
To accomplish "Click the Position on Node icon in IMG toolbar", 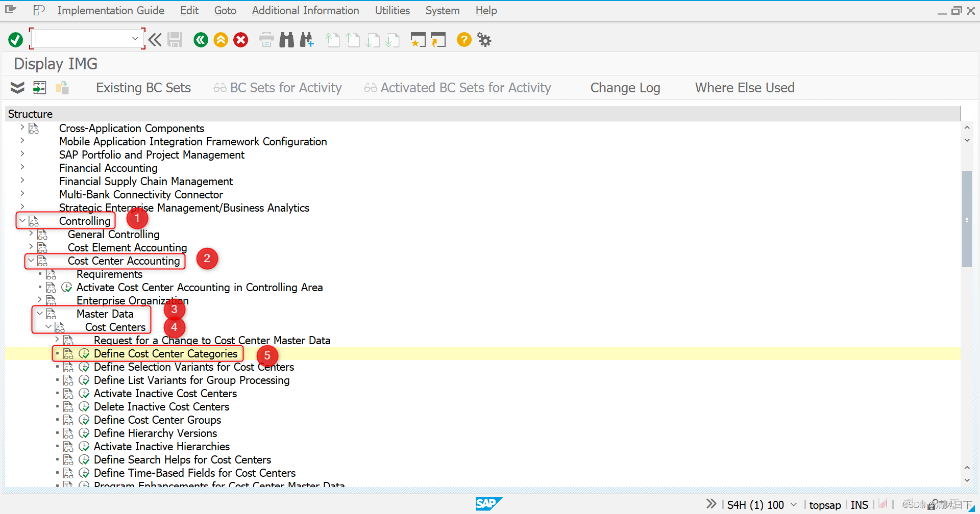I will click(40, 88).
